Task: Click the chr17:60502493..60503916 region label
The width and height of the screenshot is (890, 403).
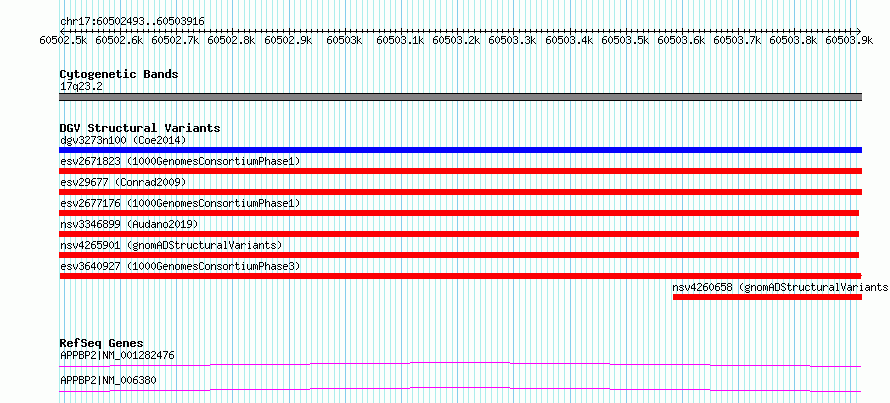Action: click(132, 22)
